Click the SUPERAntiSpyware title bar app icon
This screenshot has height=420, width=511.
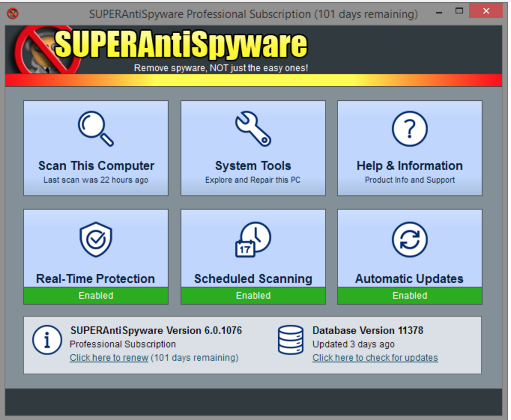point(13,13)
